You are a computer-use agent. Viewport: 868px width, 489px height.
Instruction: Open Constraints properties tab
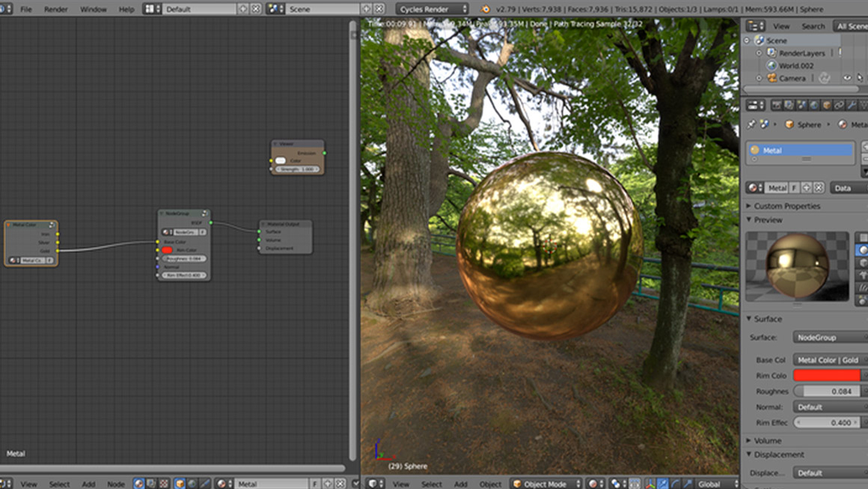coord(840,105)
